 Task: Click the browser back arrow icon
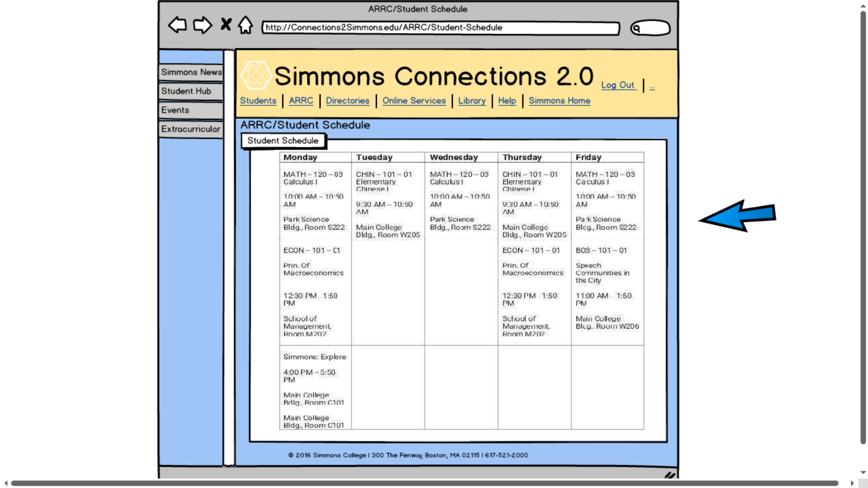[x=177, y=25]
